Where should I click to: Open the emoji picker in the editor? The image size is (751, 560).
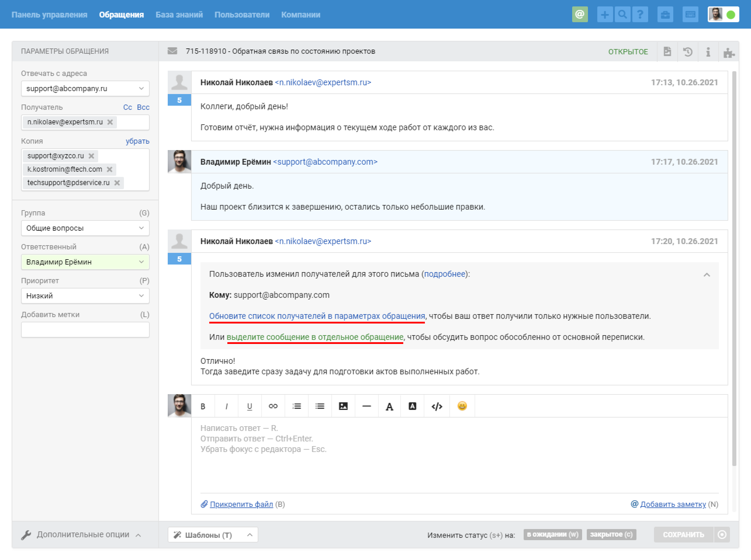[x=462, y=406]
